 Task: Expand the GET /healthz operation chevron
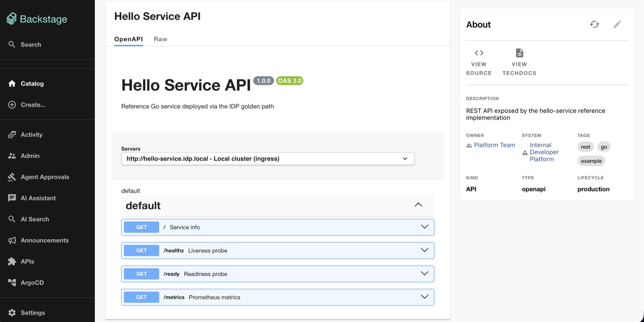coord(425,250)
